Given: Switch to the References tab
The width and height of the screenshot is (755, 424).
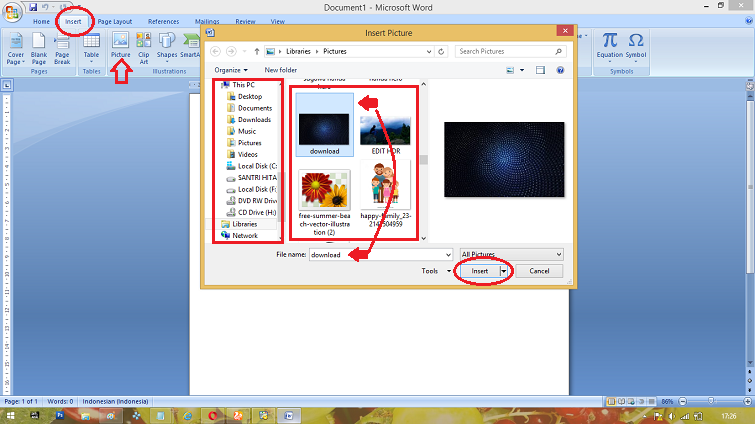Looking at the screenshot, I should pyautogui.click(x=163, y=22).
